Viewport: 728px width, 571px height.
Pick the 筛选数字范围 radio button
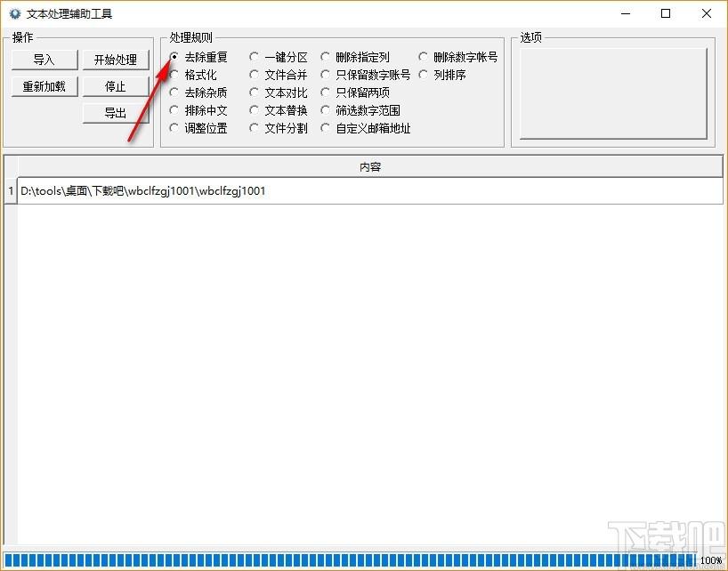click(360, 110)
